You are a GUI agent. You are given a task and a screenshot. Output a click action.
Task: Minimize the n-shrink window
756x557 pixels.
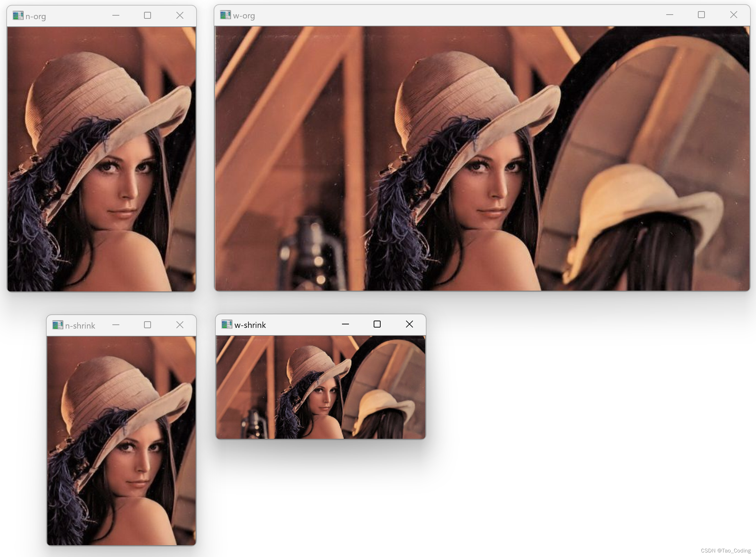(116, 325)
